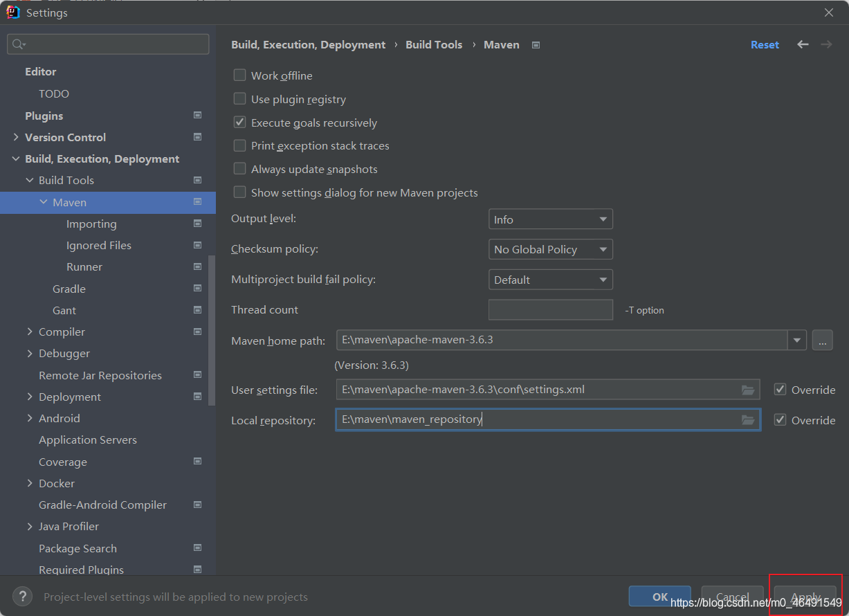
Task: Open the help question mark icon
Action: point(23,597)
